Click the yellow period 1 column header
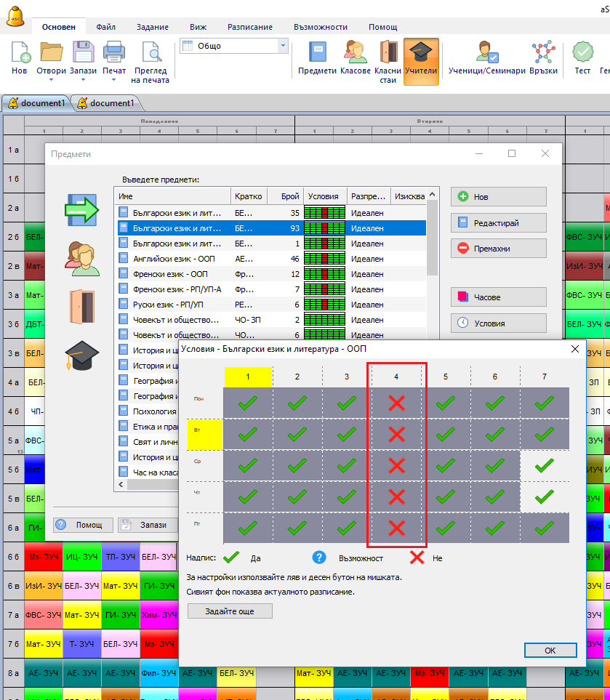 click(248, 377)
